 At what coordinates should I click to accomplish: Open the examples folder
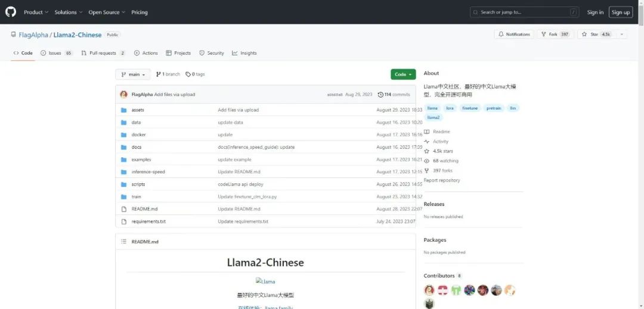point(141,160)
